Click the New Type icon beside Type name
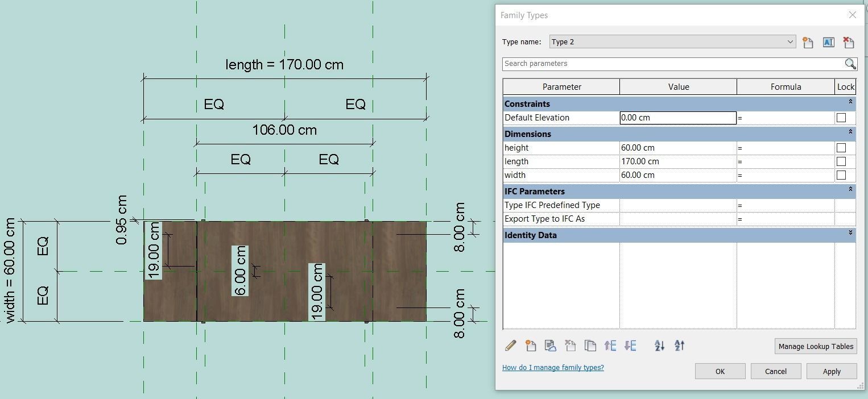 coord(808,42)
